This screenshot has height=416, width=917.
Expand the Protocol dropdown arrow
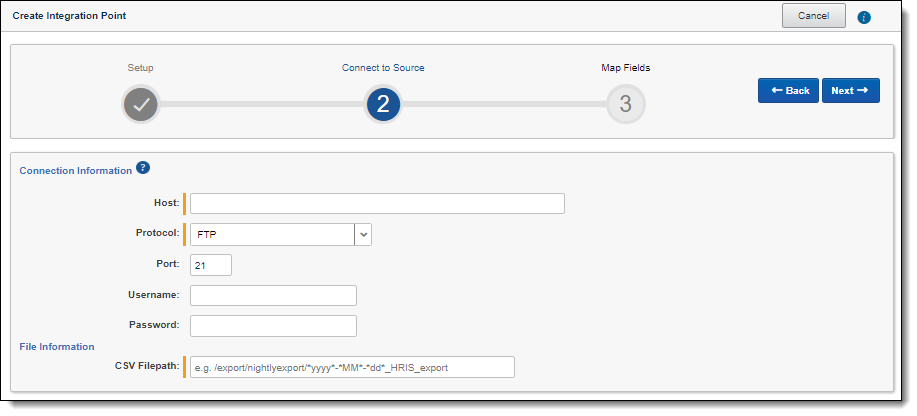pyautogui.click(x=363, y=234)
